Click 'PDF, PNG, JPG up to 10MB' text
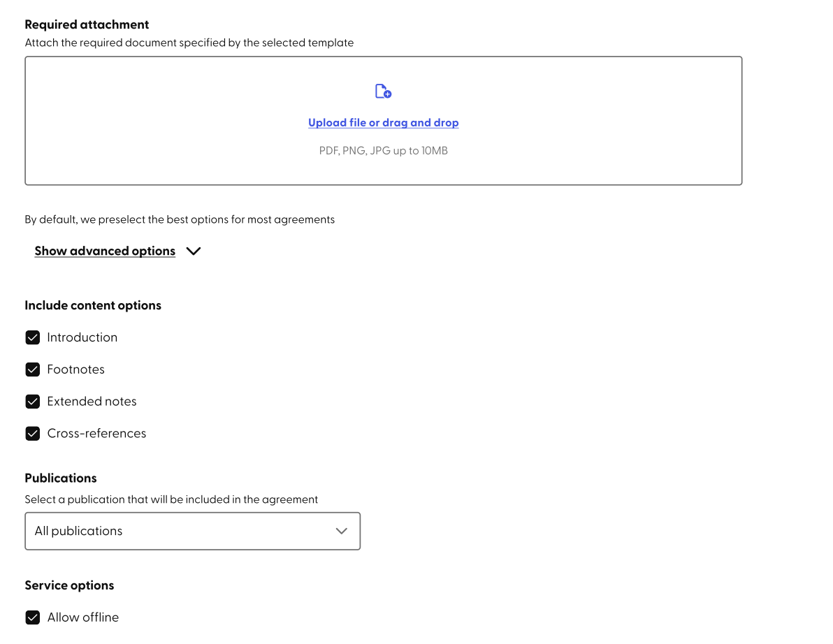This screenshot has height=644, width=833. point(383,151)
